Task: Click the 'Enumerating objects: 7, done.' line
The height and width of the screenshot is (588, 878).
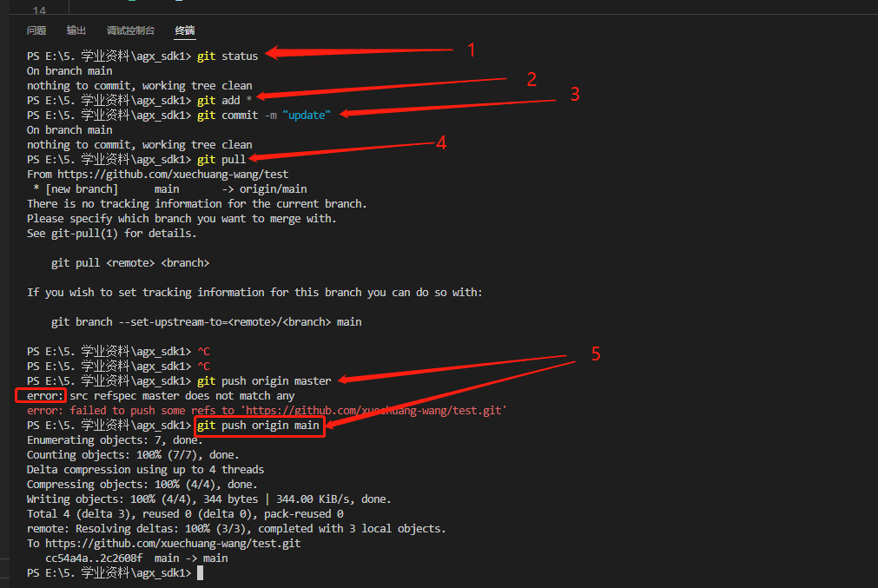Action: pyautogui.click(x=115, y=439)
